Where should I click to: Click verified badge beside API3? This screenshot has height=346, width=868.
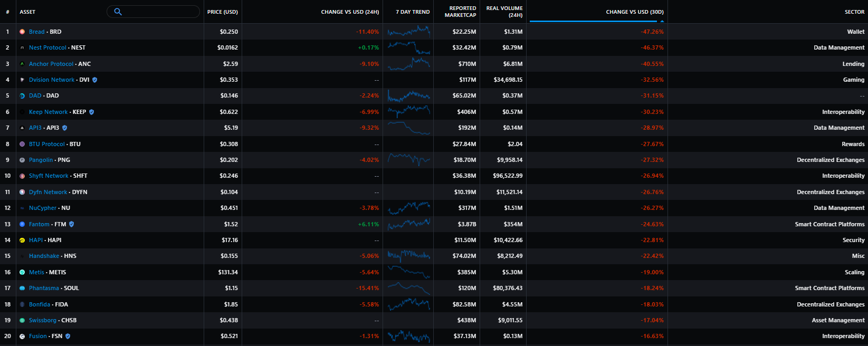[65, 128]
